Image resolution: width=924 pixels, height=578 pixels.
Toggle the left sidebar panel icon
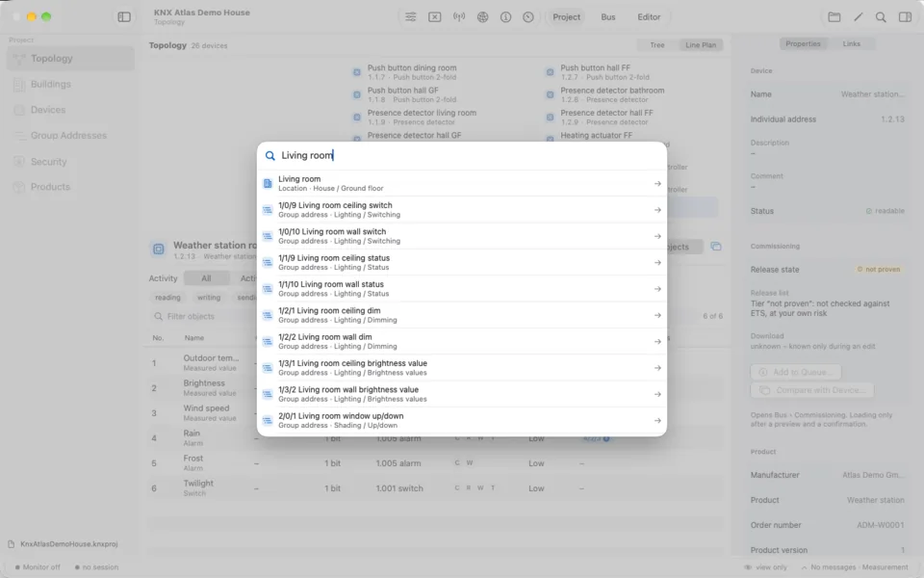point(124,17)
